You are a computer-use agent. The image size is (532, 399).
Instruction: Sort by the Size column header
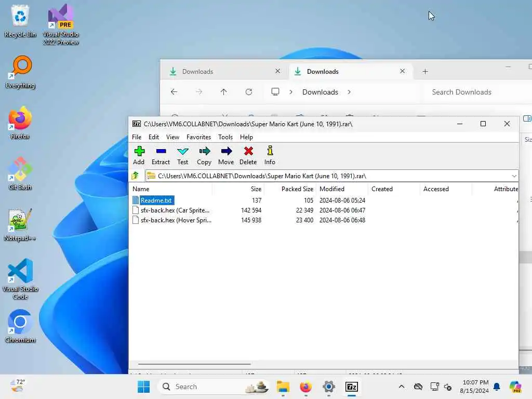pyautogui.click(x=238, y=189)
